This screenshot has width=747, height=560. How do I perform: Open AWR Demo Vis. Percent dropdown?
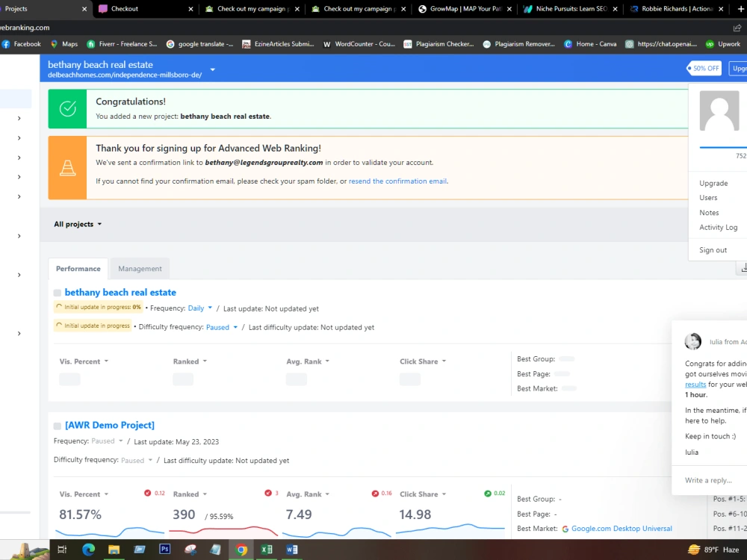(84, 494)
